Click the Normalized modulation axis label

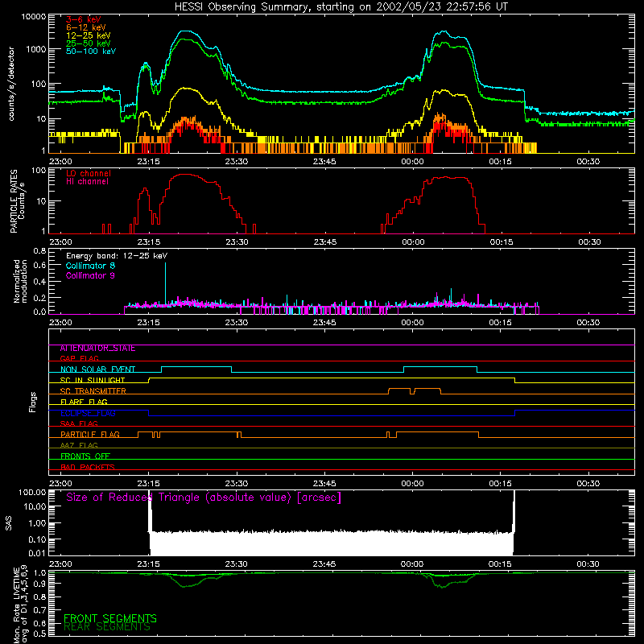tap(20, 281)
